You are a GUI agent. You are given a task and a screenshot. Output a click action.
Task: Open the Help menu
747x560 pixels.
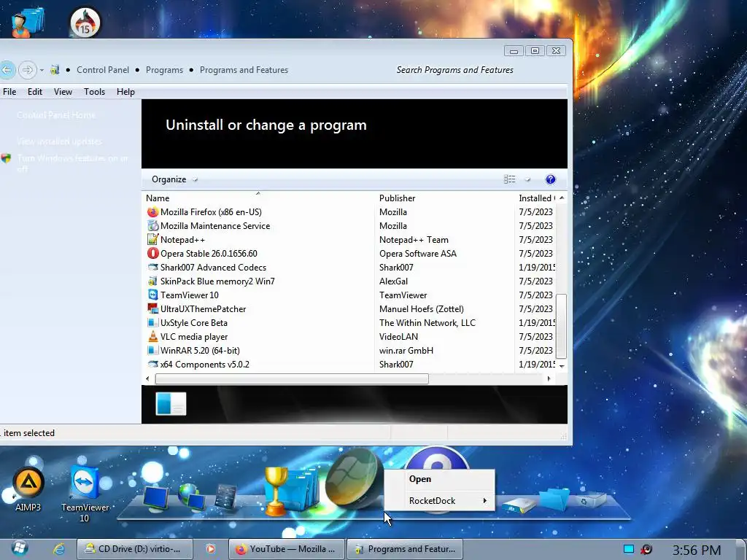click(x=125, y=91)
